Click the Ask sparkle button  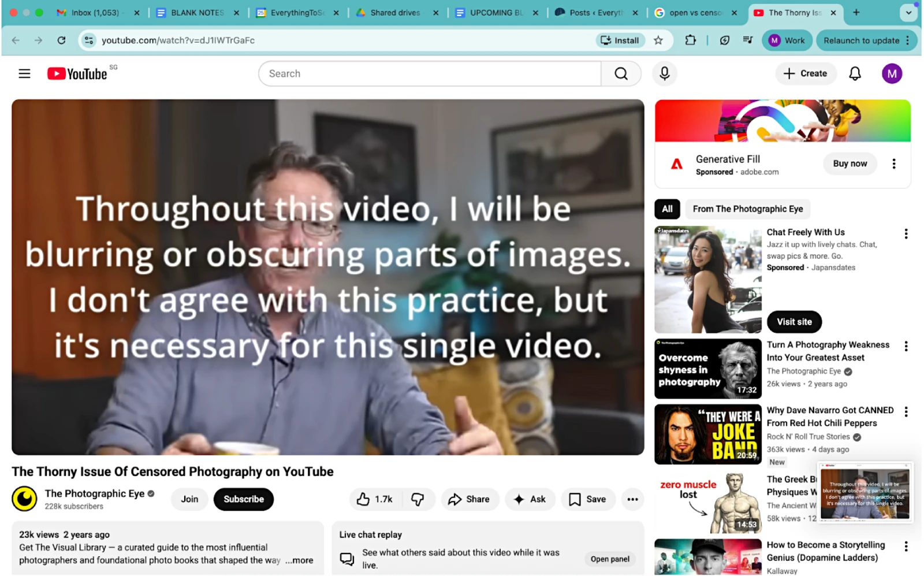click(x=530, y=499)
